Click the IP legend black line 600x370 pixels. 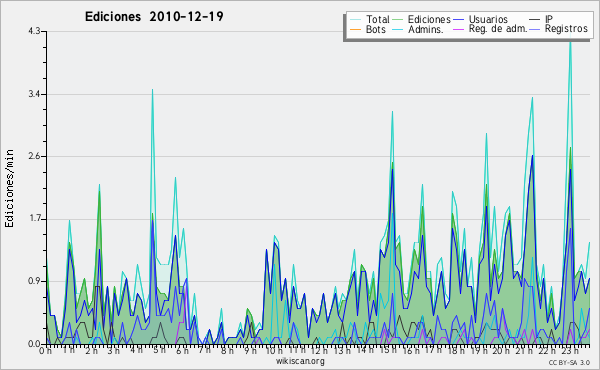(x=535, y=20)
